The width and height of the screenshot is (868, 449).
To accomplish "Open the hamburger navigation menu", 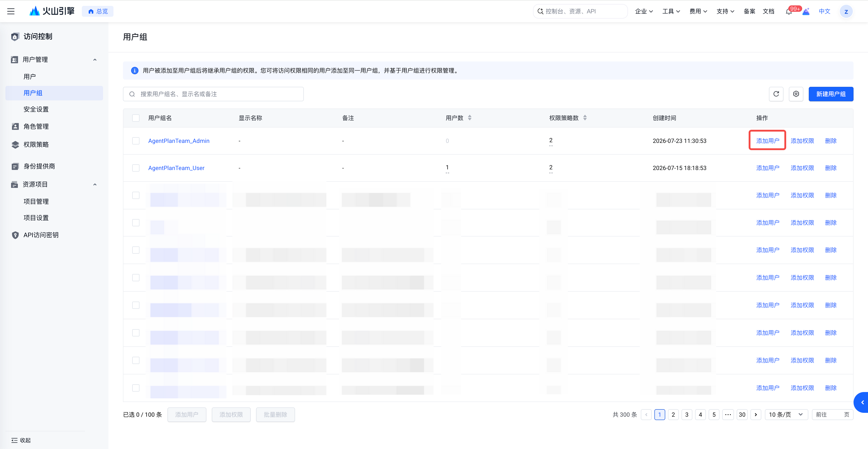I will pyautogui.click(x=11, y=11).
